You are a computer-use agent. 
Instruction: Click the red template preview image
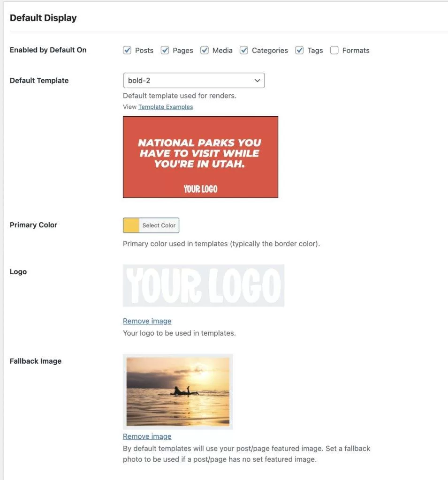point(200,157)
